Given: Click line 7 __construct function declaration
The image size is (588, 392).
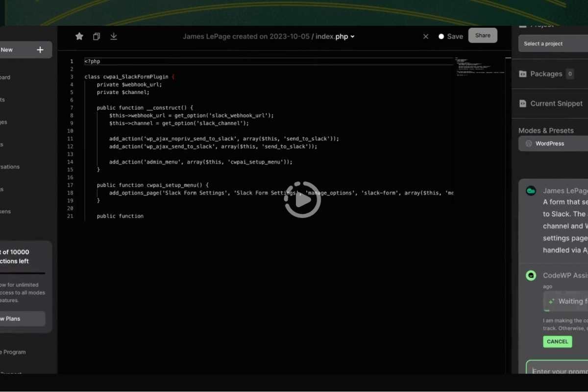Looking at the screenshot, I should click(145, 108).
